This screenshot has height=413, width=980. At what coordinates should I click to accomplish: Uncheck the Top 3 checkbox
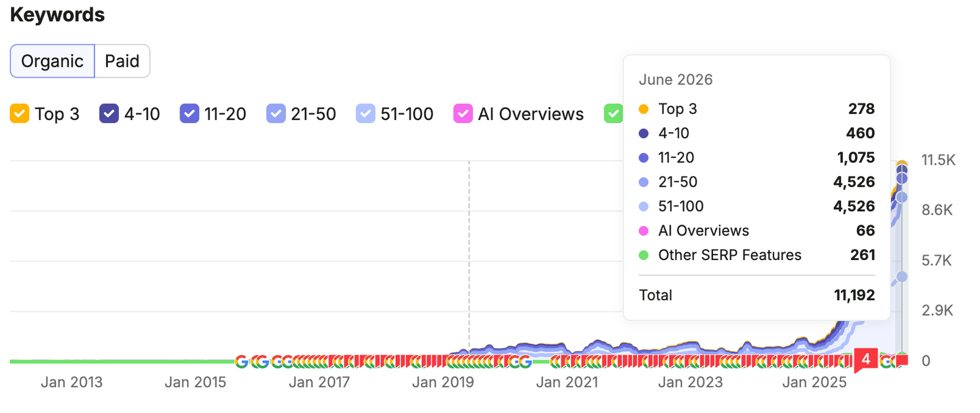tap(20, 114)
